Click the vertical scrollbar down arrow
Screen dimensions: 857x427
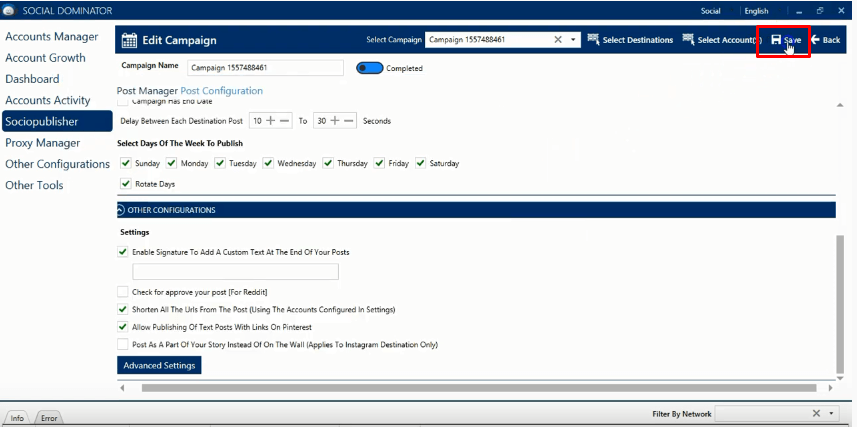840,377
